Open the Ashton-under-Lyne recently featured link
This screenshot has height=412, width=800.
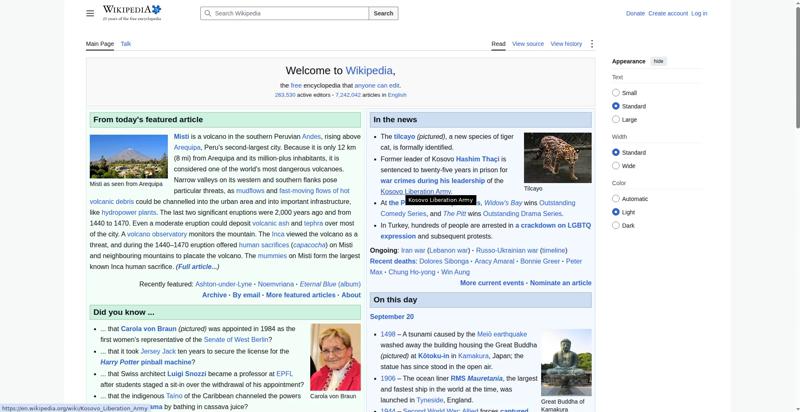point(223,284)
